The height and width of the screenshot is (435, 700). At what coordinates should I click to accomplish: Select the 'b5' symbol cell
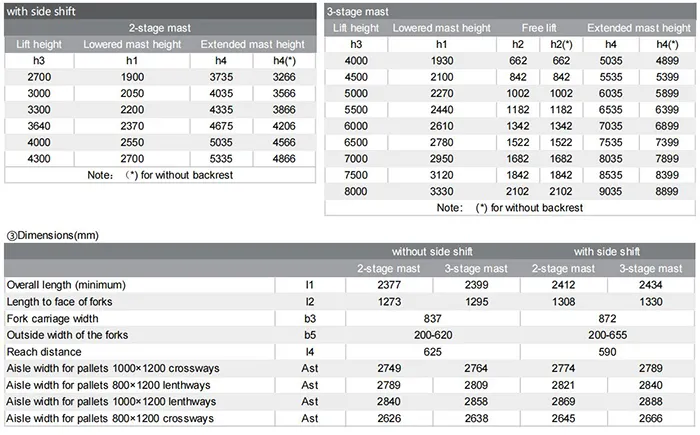(x=309, y=335)
